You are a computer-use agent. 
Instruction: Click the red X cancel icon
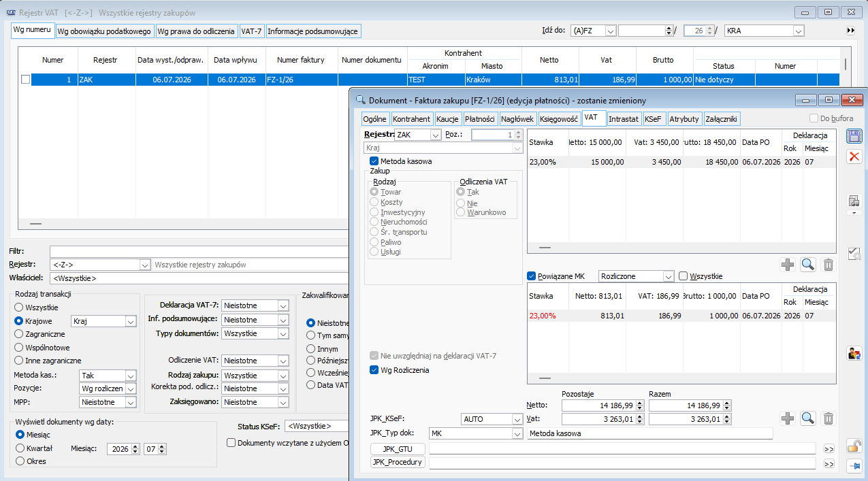point(854,156)
